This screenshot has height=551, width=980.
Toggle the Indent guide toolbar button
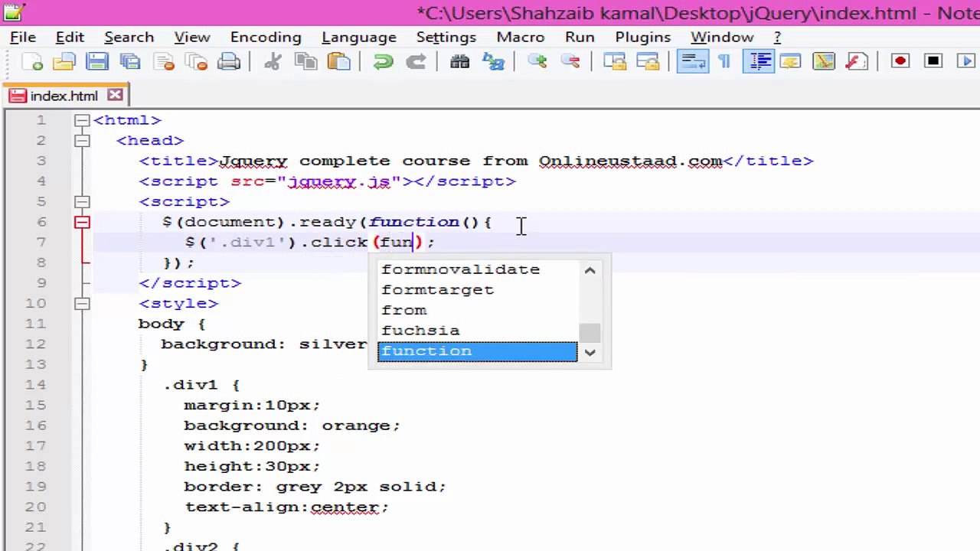(758, 62)
